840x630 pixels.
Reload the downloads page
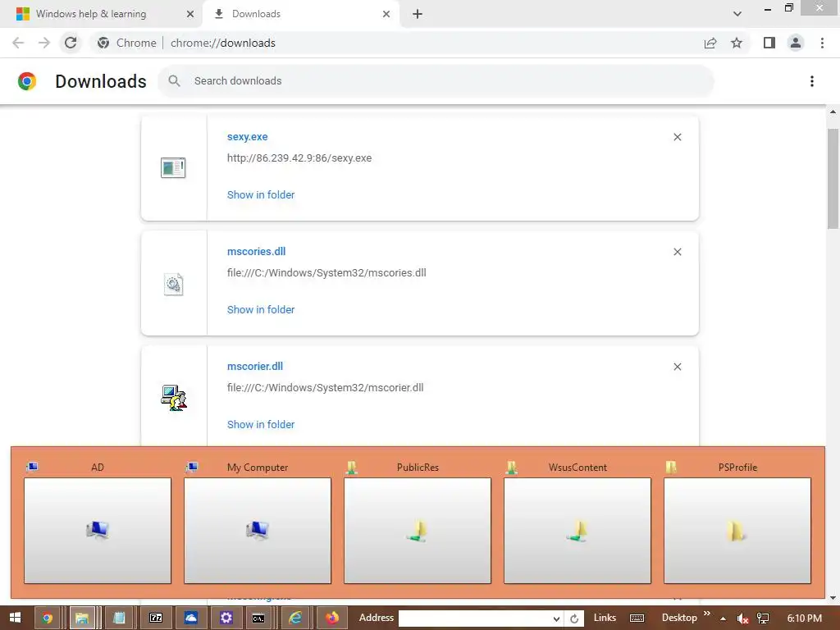[x=71, y=43]
